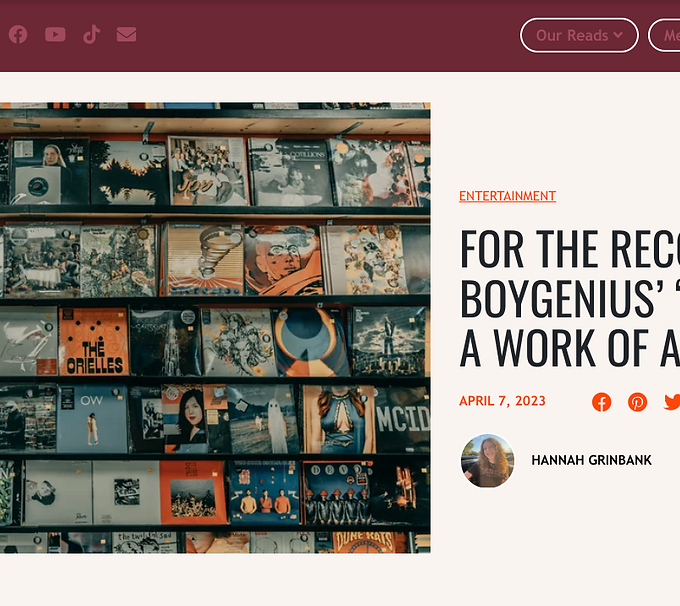Pin article with the Pinterest icon
Image resolution: width=680 pixels, height=606 pixels.
click(x=638, y=402)
